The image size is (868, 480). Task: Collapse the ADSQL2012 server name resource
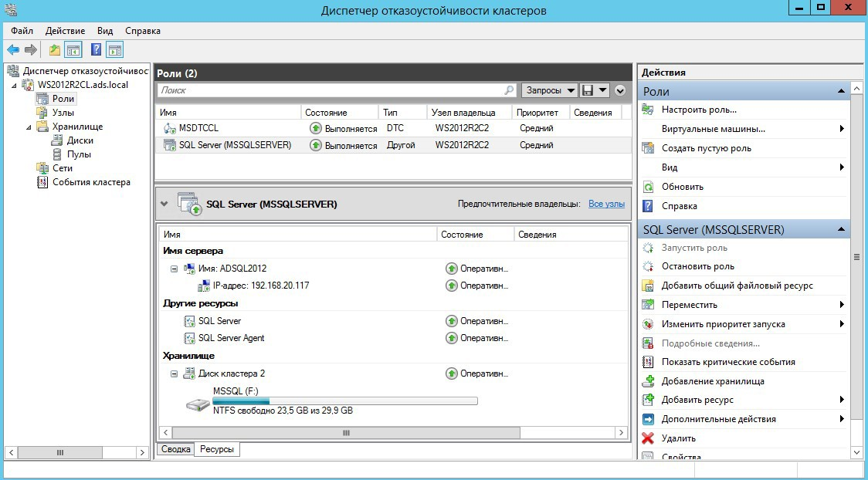click(x=174, y=269)
